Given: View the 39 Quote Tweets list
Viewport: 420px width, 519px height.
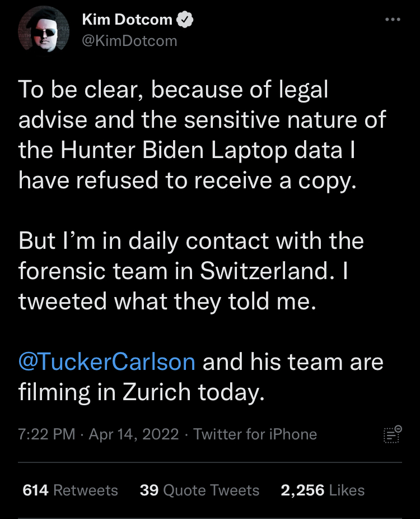Looking at the screenshot, I should tap(199, 490).
